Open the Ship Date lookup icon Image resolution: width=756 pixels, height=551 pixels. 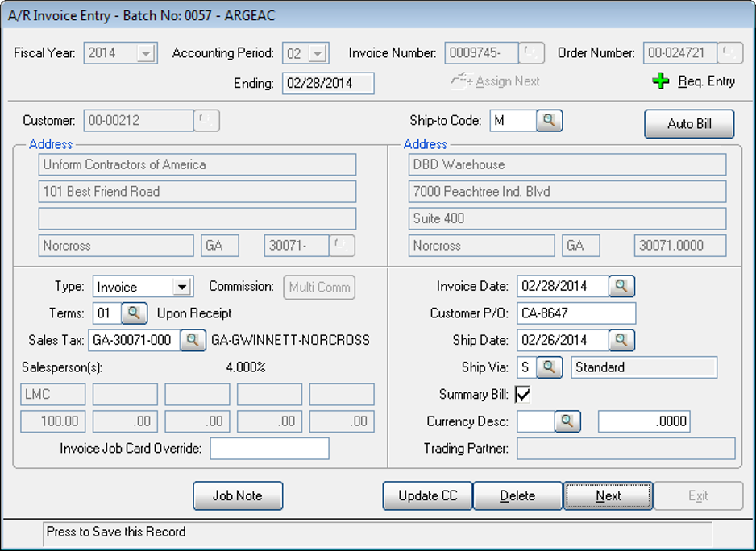[x=621, y=340]
